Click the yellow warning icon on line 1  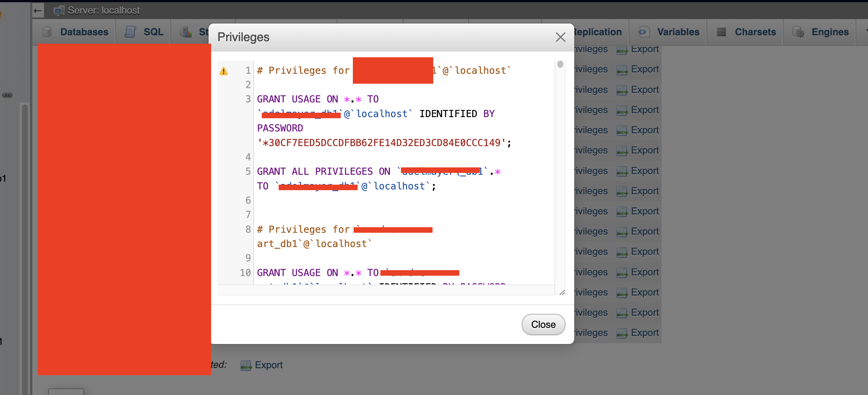[224, 71]
